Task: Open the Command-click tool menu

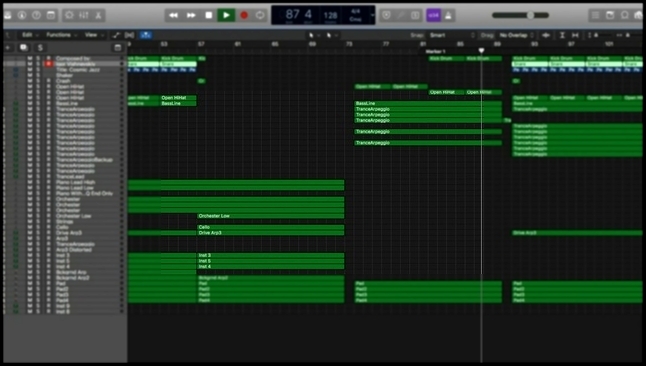Action: [x=332, y=35]
